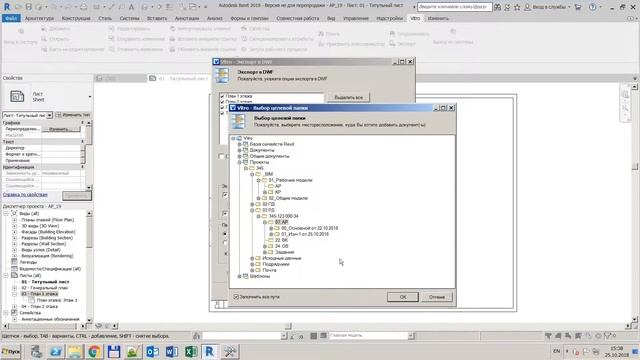Expand 'База семейств Revit' node
This screenshot has width=640, height=360.
[x=240, y=144]
